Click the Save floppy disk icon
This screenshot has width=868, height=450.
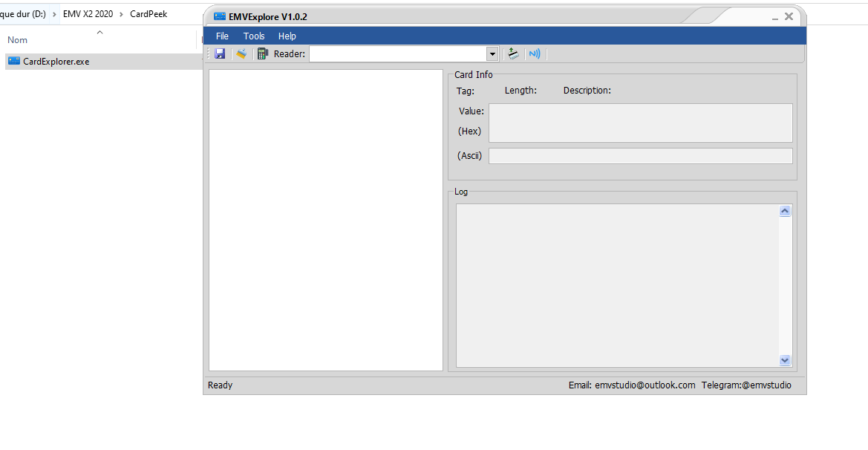[220, 53]
